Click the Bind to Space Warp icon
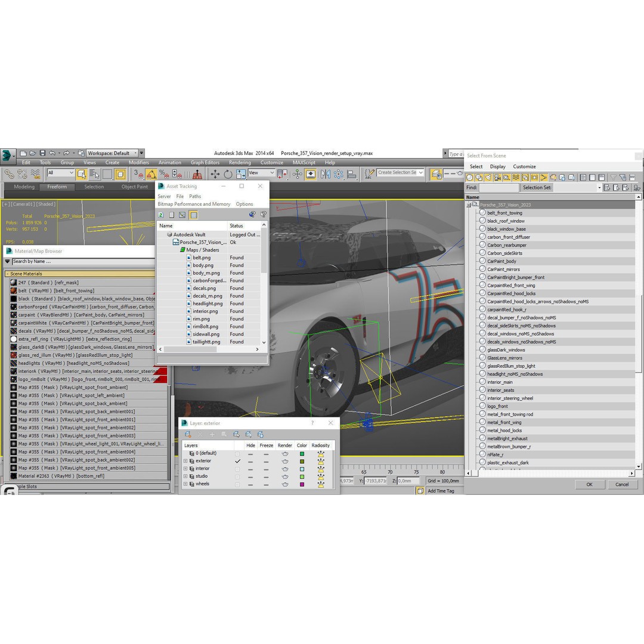Image resolution: width=644 pixels, height=644 pixels. tap(35, 174)
